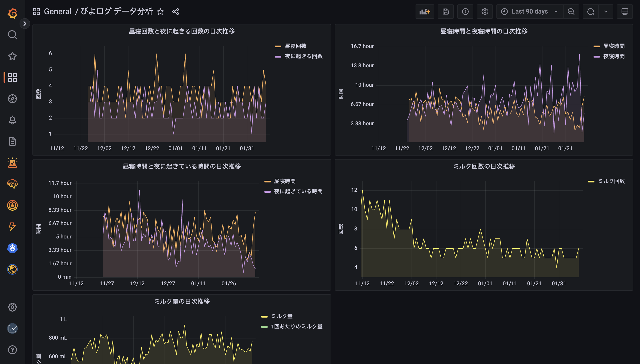Open the ミルク回数の日次推移 panel menu
Image resolution: width=640 pixels, height=364 pixels.
point(484,166)
